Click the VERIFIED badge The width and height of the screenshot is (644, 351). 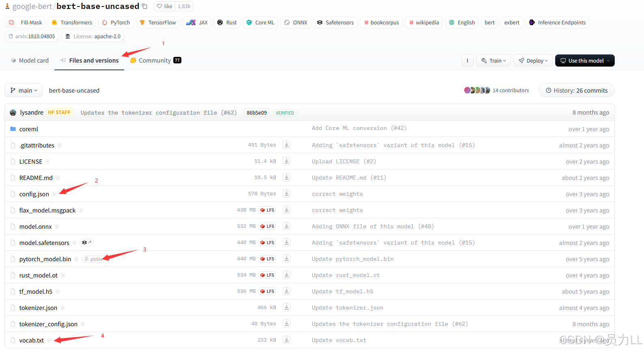tap(285, 113)
